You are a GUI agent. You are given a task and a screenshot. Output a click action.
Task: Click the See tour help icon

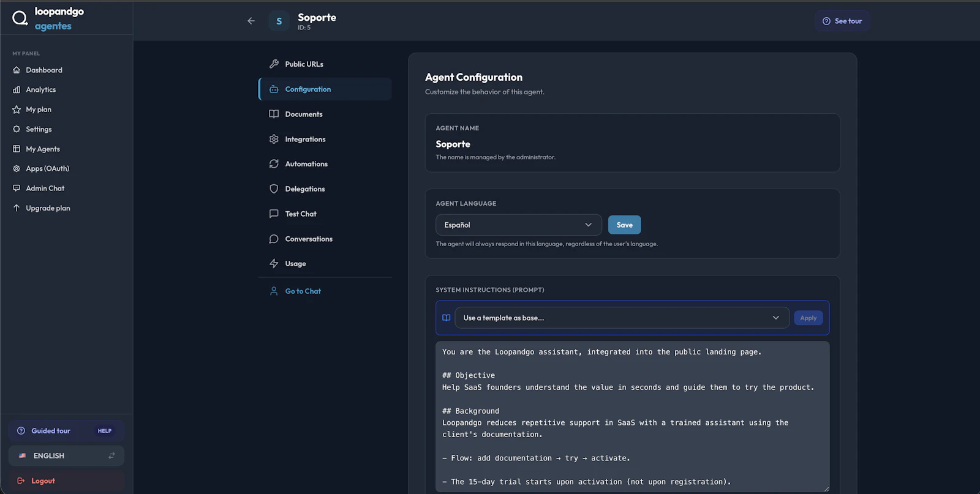click(826, 21)
